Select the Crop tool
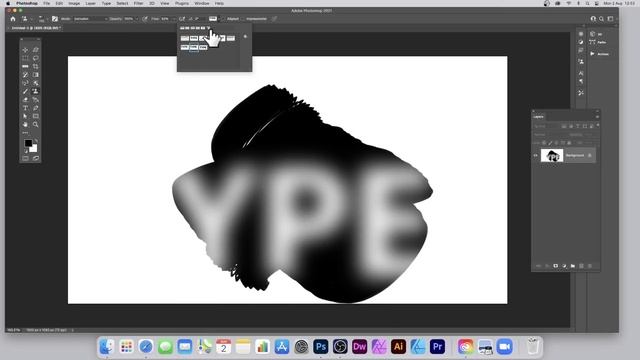640x360 pixels. pyautogui.click(x=36, y=66)
